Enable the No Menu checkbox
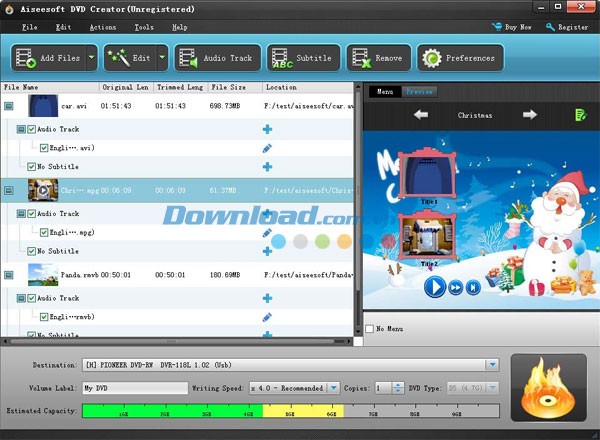This screenshot has height=440, width=600. 370,329
